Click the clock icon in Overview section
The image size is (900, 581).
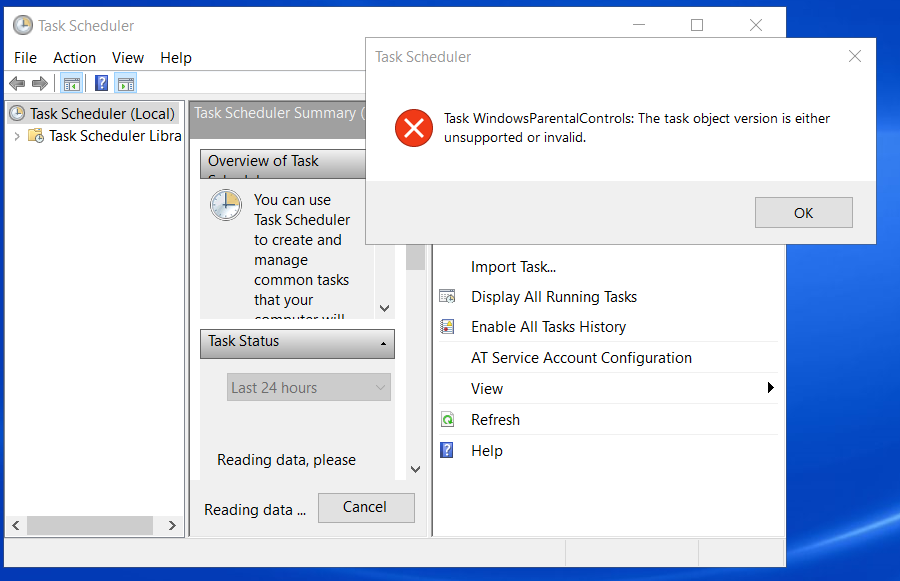coord(226,205)
